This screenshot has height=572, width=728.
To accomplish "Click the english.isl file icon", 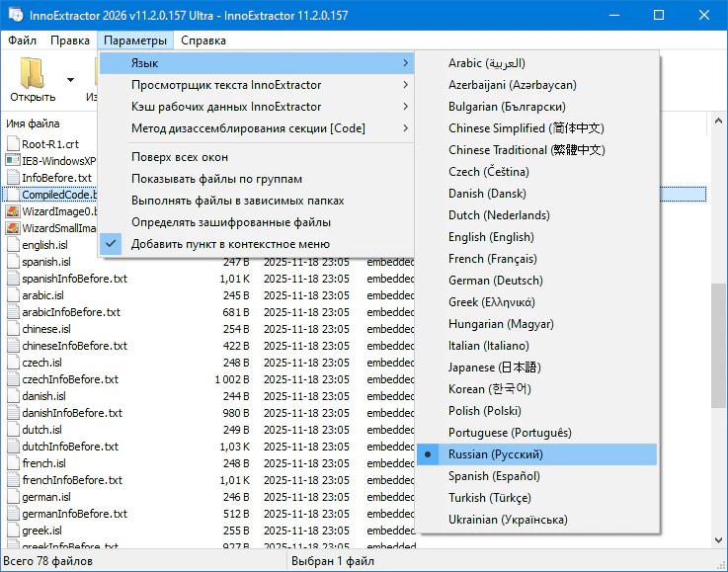I will tap(13, 245).
